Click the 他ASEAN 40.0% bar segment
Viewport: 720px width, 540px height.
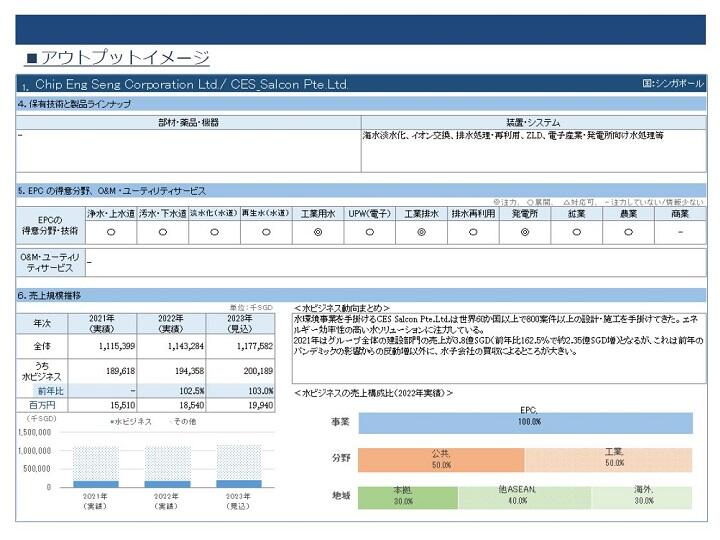pyautogui.click(x=524, y=497)
